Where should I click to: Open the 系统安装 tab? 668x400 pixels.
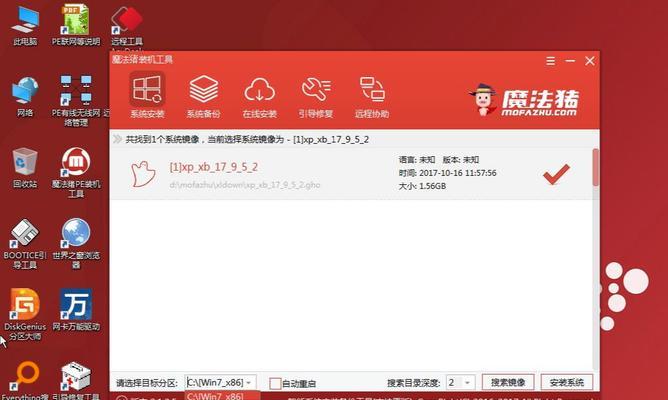(x=147, y=95)
